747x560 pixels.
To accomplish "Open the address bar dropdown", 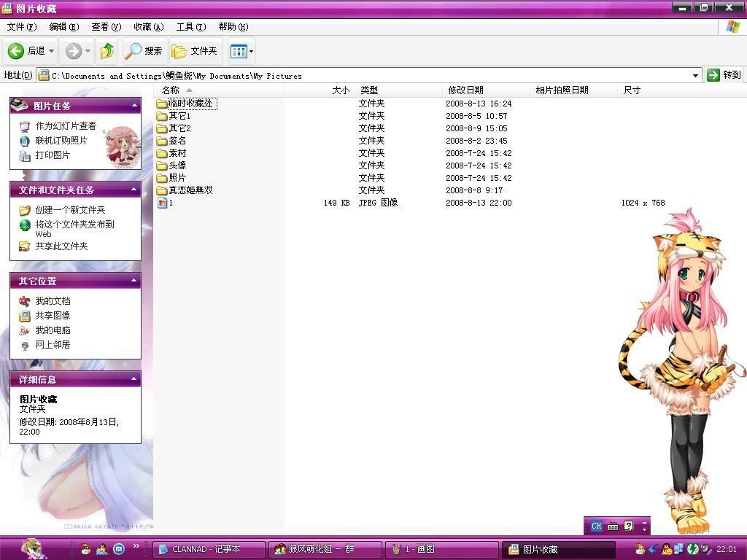I will (x=695, y=75).
